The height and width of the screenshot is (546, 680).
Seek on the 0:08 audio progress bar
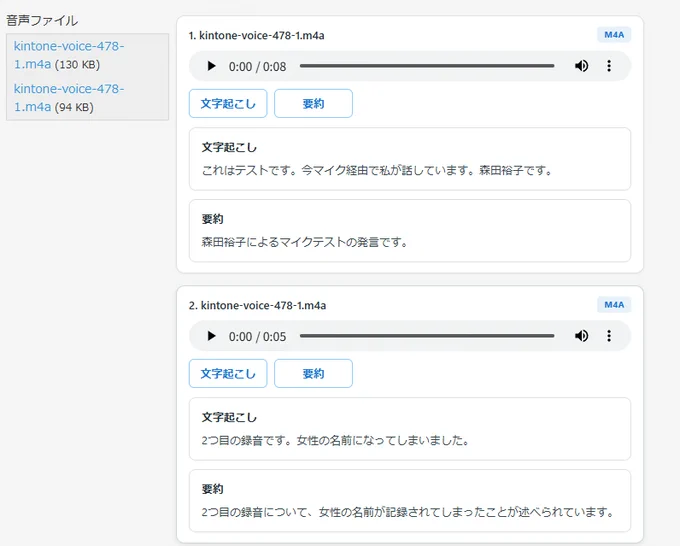(x=427, y=66)
